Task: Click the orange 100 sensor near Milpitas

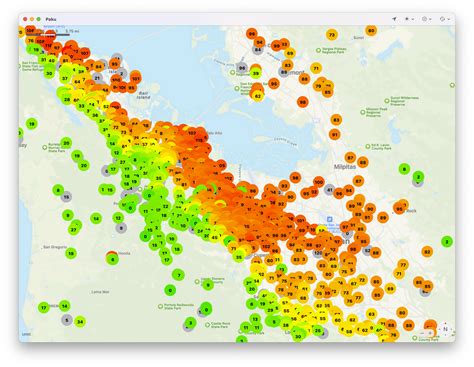Action: (318, 182)
